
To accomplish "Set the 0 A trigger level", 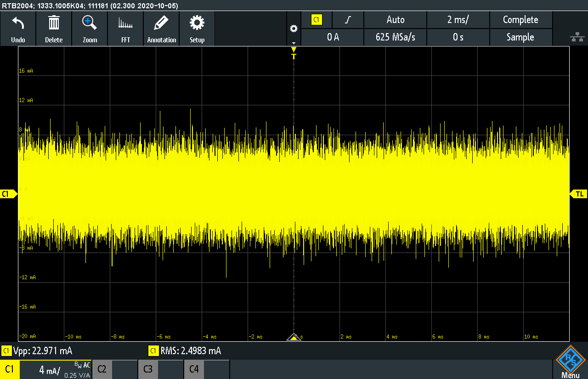I will [333, 37].
